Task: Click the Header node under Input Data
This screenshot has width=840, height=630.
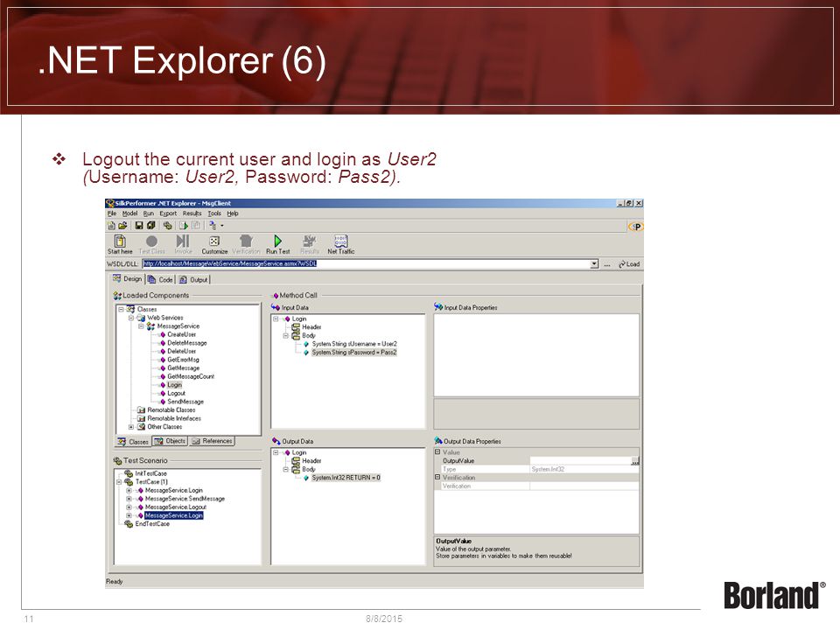Action: pyautogui.click(x=311, y=327)
